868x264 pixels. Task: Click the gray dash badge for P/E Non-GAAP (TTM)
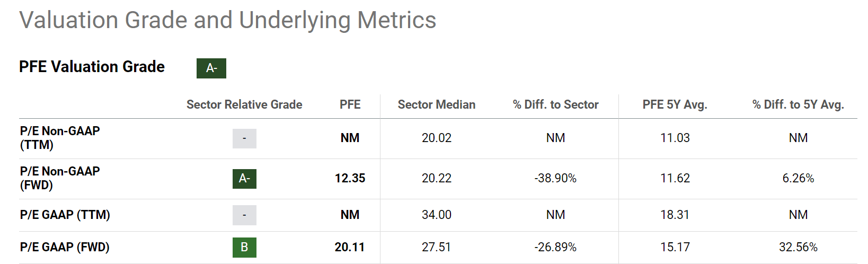[244, 138]
